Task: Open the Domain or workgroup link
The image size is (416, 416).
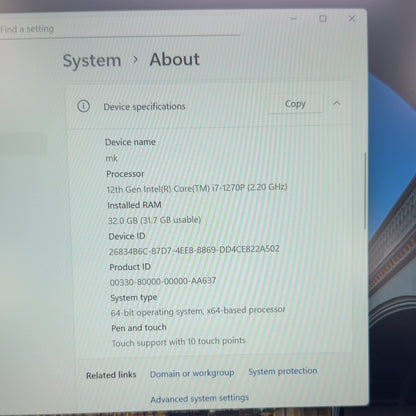Action: [x=192, y=373]
